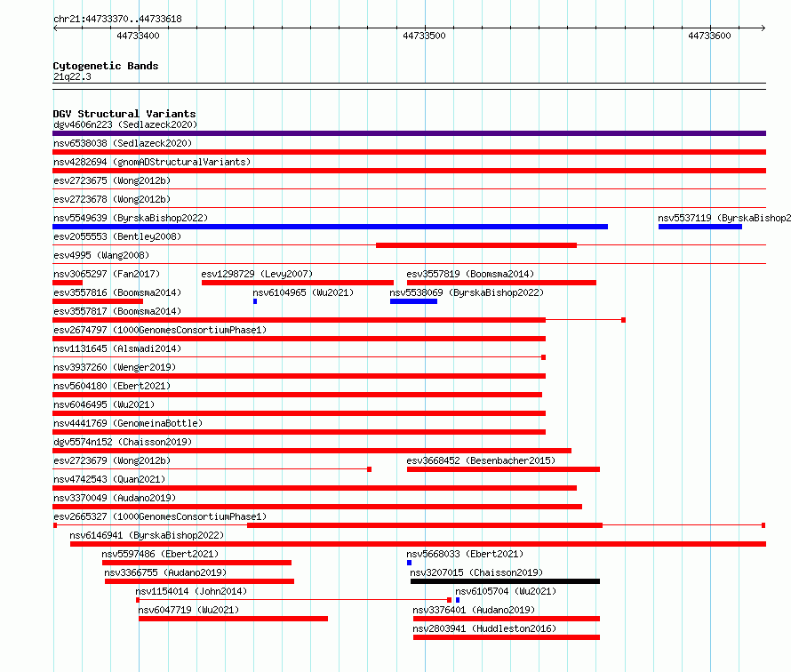
Task: Click nsv3207015 (Chaisson2019) label
Action: pos(476,572)
